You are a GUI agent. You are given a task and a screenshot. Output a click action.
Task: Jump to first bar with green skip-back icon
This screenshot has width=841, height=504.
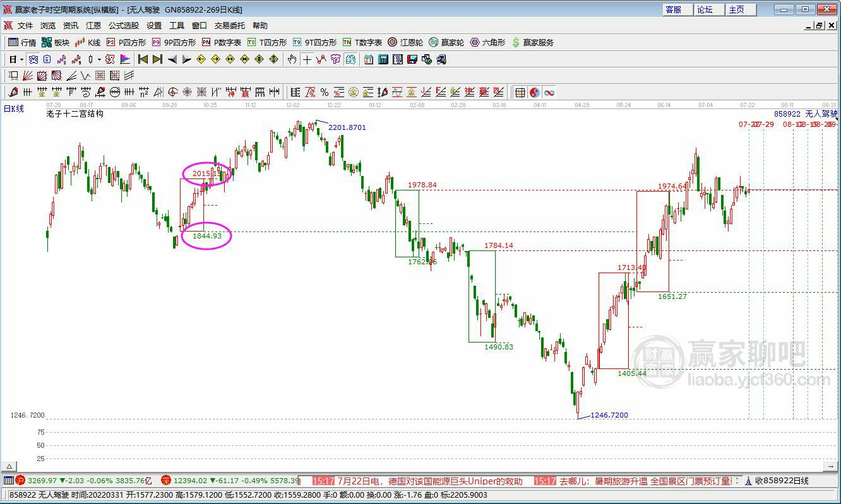(x=143, y=59)
